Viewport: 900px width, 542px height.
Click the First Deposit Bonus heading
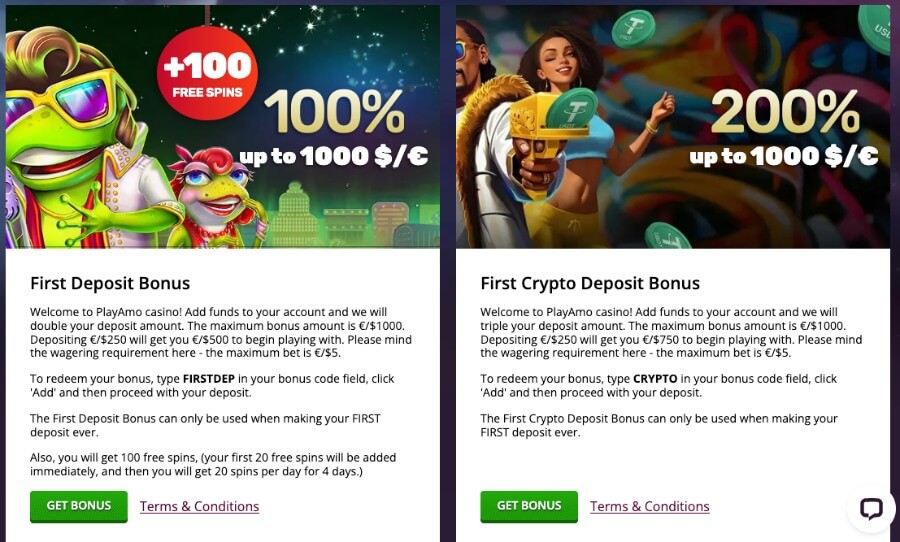110,283
